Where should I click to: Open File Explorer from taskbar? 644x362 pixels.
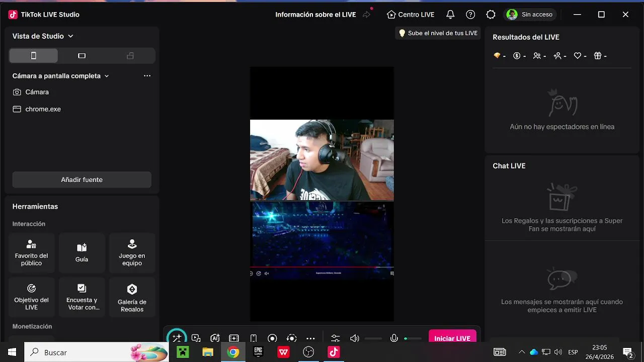pos(208,352)
